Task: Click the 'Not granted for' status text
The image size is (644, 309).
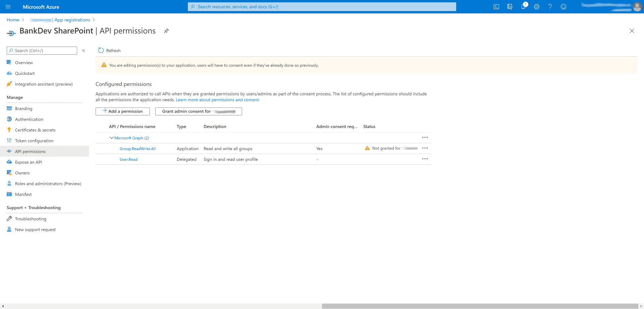Action: click(386, 148)
